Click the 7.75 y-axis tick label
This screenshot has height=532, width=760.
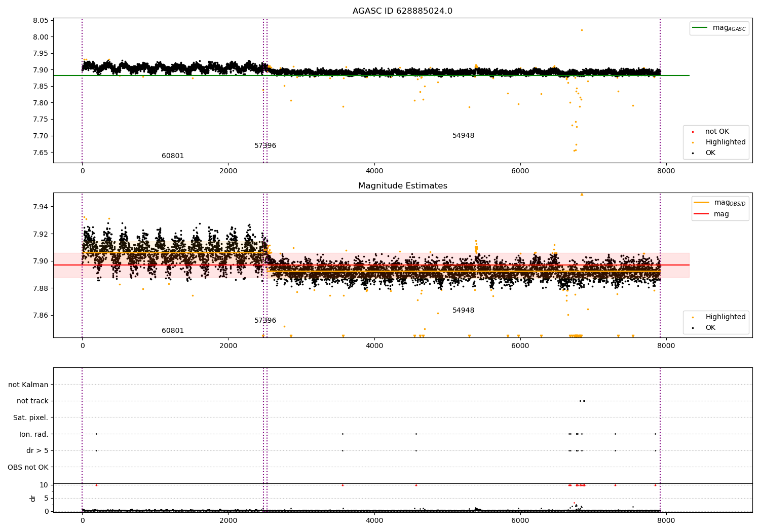[41, 120]
